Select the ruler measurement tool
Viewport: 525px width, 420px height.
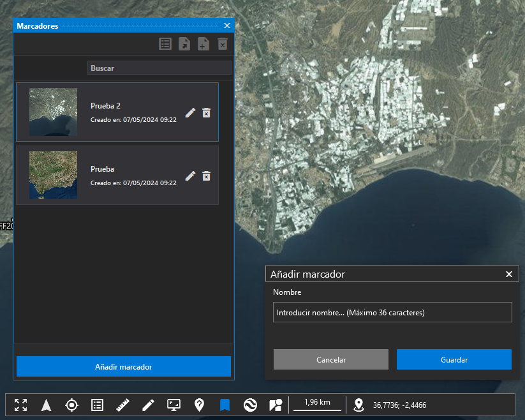click(123, 405)
